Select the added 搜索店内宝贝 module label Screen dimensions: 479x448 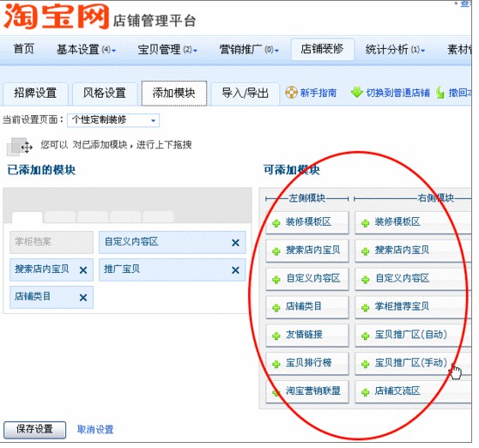(x=42, y=269)
